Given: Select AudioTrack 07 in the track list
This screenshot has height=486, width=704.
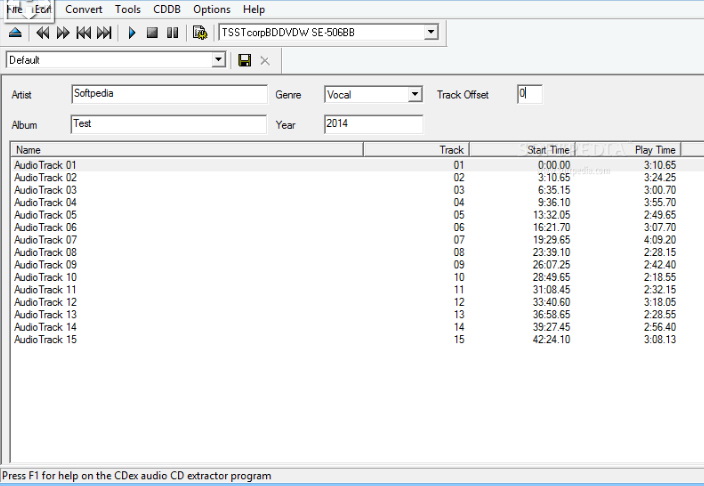Looking at the screenshot, I should [45, 240].
